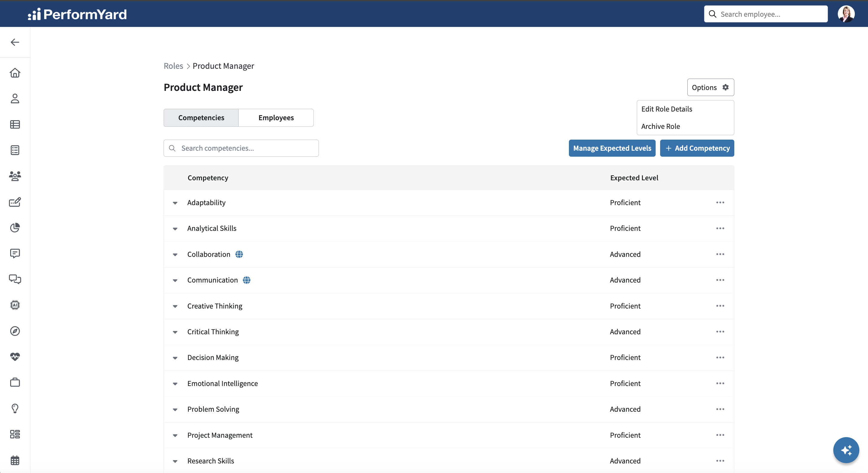Viewport: 868px width, 473px height.
Task: Collapse sidebar with the back arrow
Action: click(x=15, y=42)
